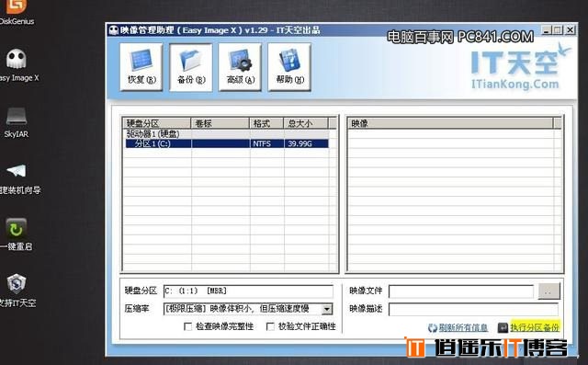This screenshot has height=365, width=588.
Task: Click the 执行分区备份 link
Action: (535, 327)
